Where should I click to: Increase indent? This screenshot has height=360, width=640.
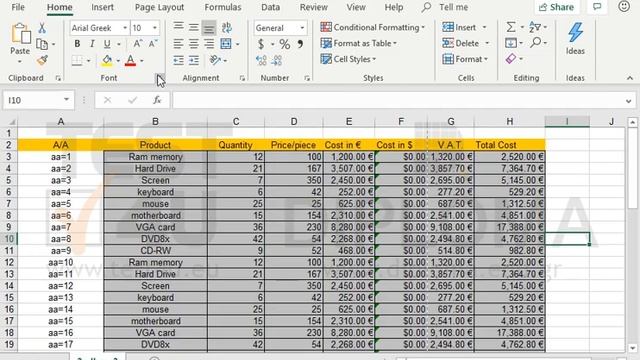pyautogui.click(x=193, y=60)
